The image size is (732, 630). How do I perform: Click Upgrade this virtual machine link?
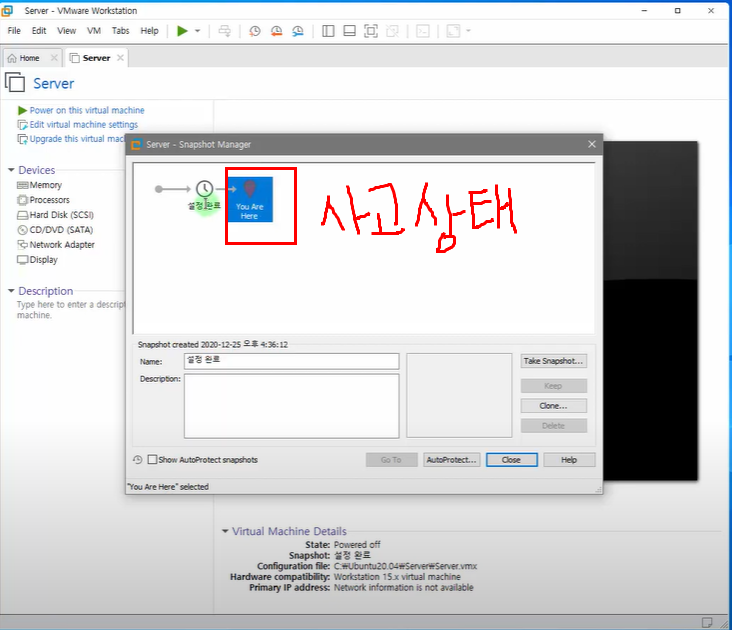click(77, 139)
